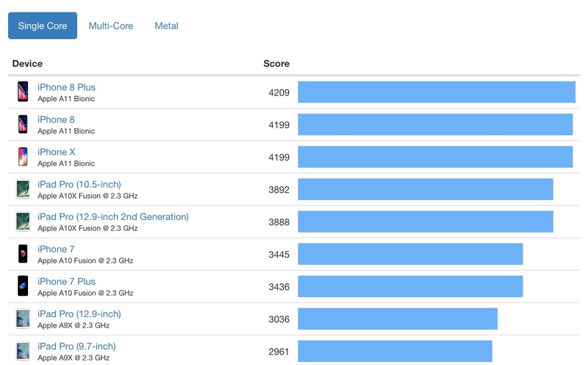Click "Apple A10 Fusion @ 2.3 GHz" under iPhone 7
The width and height of the screenshot is (588, 365).
point(85,261)
